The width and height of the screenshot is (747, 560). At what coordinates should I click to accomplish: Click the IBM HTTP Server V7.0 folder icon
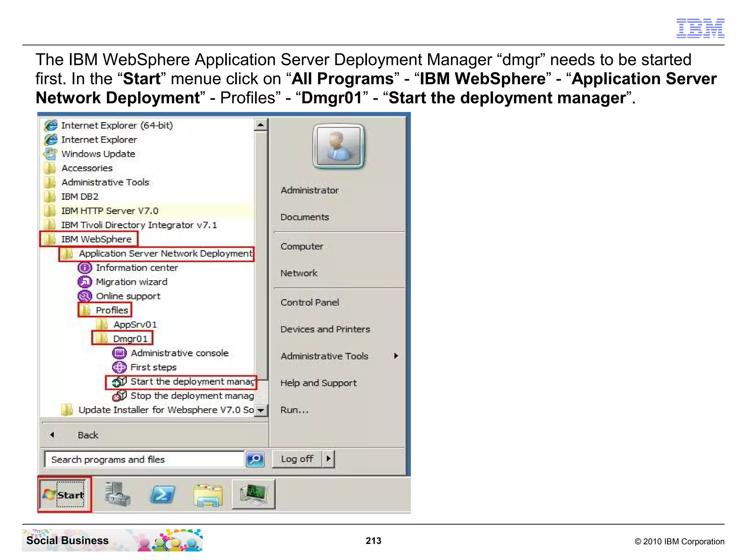click(x=50, y=211)
